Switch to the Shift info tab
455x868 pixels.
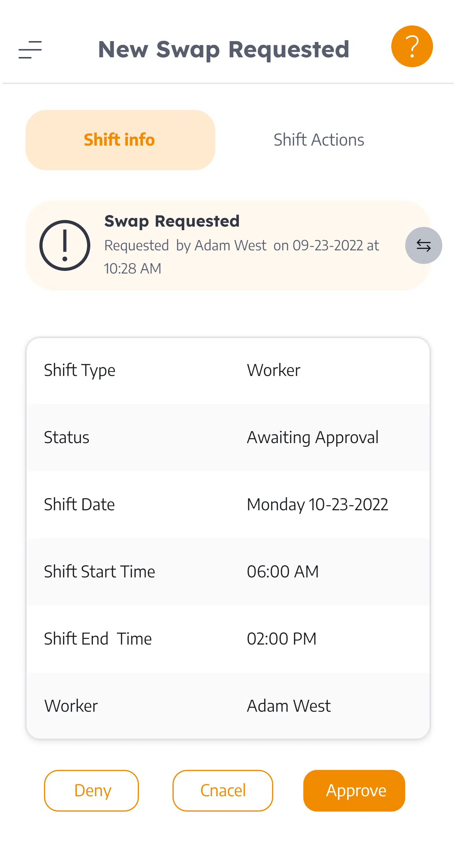[120, 140]
